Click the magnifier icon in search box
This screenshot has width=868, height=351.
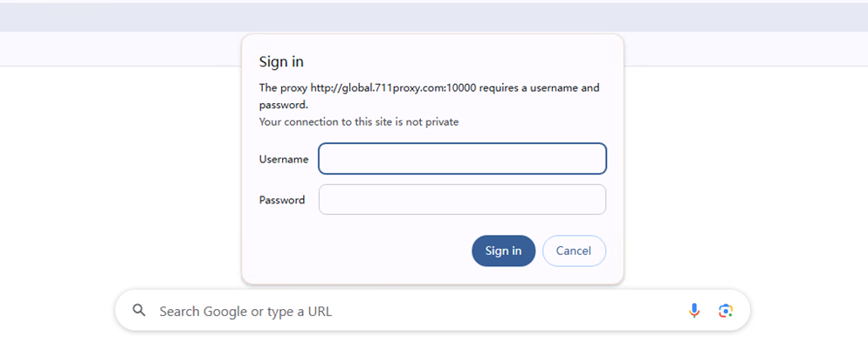tap(139, 311)
